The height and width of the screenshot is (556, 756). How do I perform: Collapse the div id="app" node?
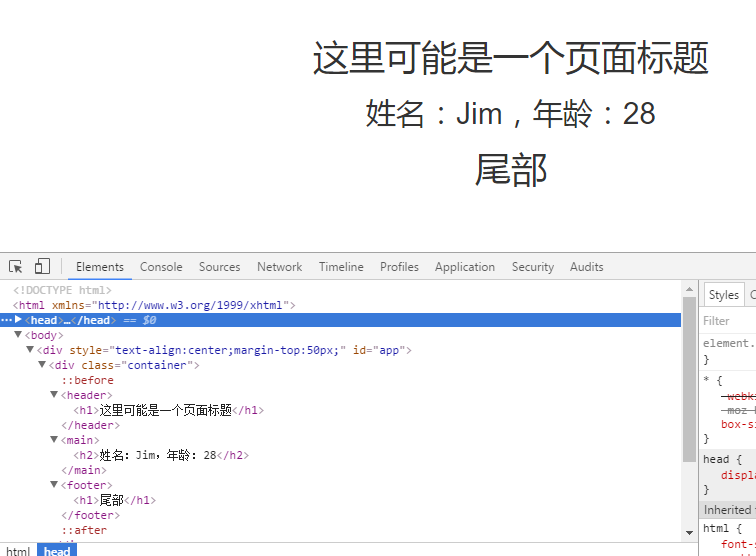pos(30,349)
